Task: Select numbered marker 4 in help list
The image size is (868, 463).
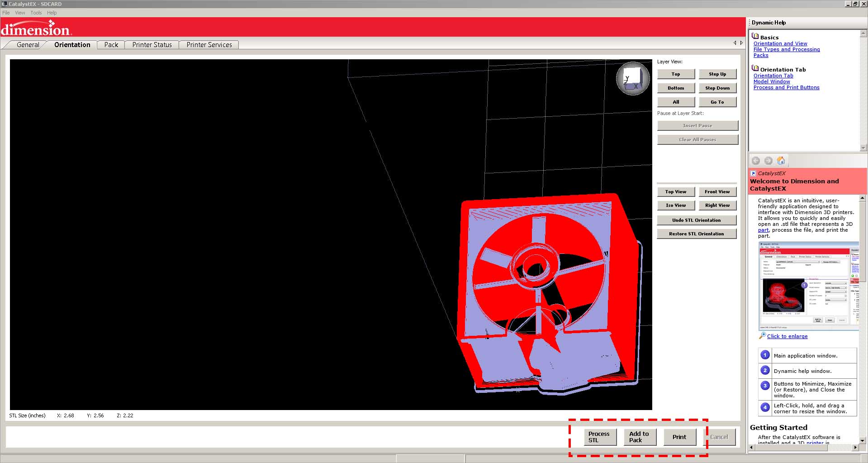Action: click(x=765, y=407)
